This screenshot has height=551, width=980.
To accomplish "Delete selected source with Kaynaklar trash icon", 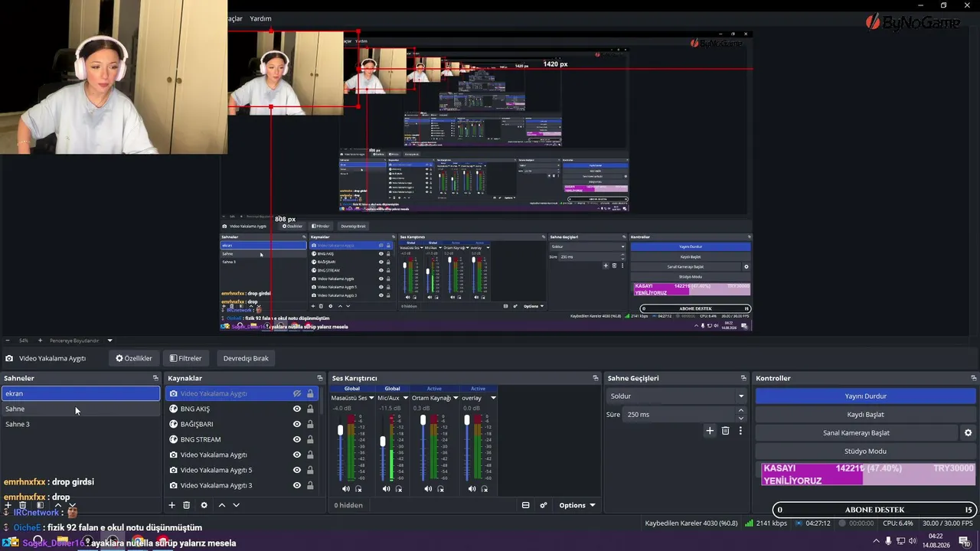I will click(186, 505).
